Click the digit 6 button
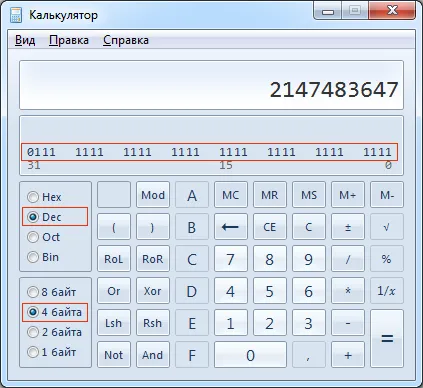The height and width of the screenshot is (388, 423). click(x=309, y=291)
